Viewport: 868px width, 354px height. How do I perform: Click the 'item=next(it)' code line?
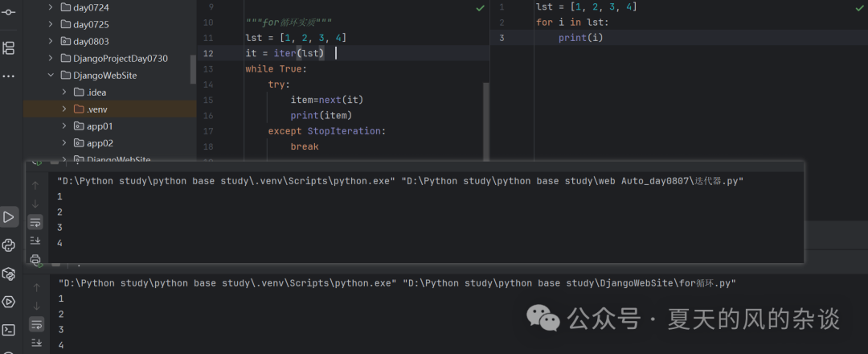326,101
